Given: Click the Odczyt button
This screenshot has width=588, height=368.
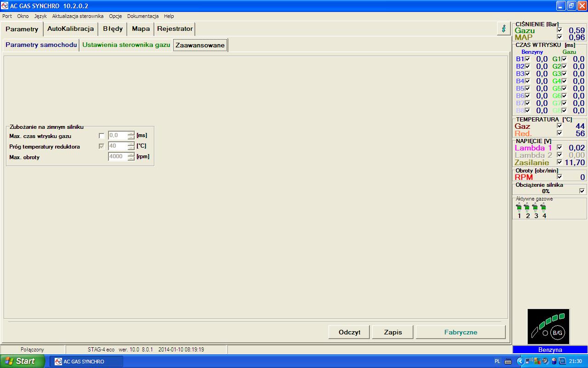Looking at the screenshot, I should point(349,332).
